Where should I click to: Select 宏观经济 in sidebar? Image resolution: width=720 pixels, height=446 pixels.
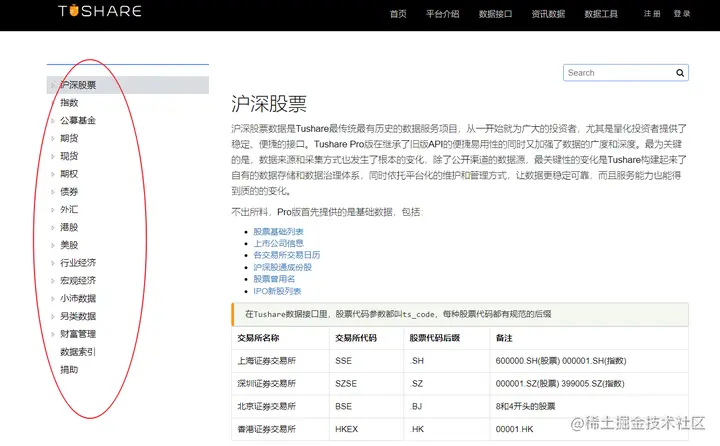(78, 281)
